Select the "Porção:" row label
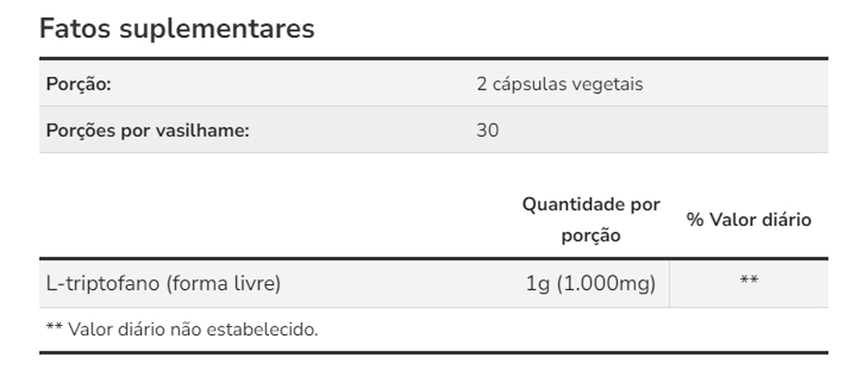 [x=78, y=84]
